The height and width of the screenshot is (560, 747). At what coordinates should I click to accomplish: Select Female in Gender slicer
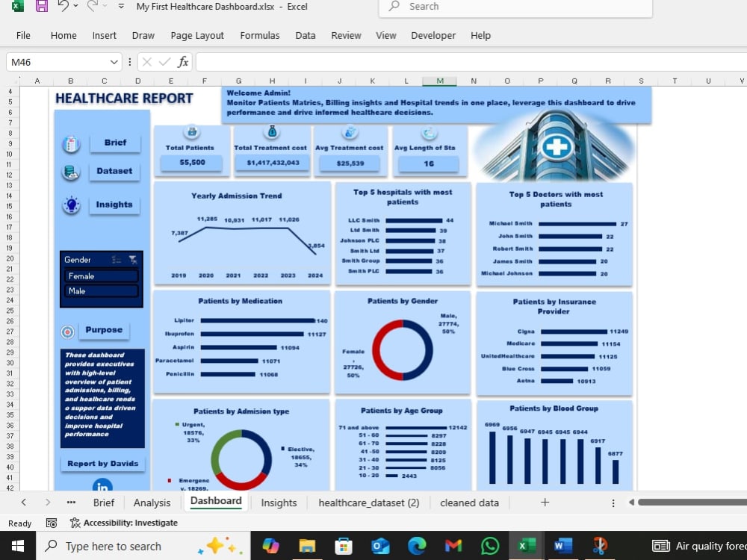[101, 276]
